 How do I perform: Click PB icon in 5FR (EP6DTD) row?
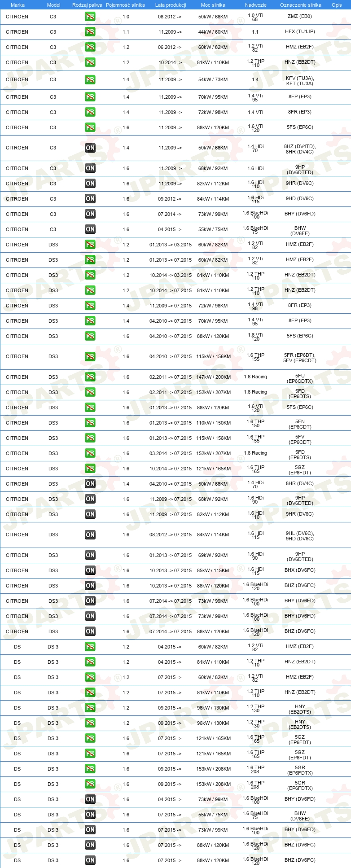(90, 356)
